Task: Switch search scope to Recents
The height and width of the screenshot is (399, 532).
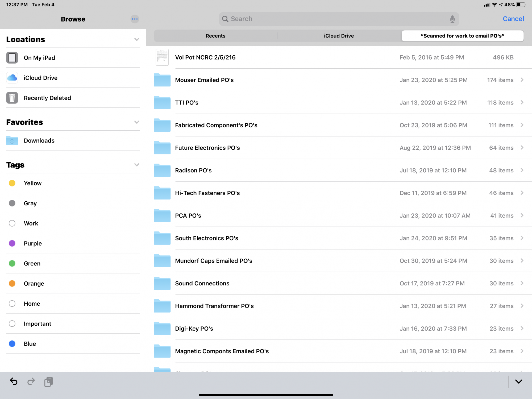Action: pyautogui.click(x=215, y=36)
